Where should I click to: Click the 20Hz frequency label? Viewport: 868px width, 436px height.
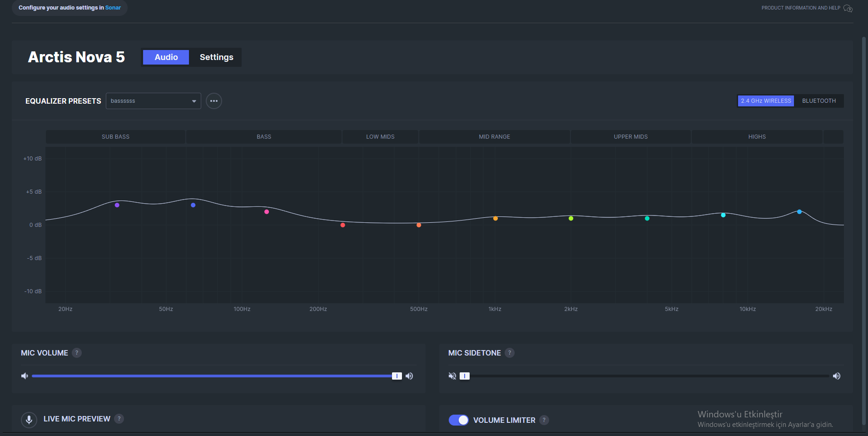click(x=65, y=309)
